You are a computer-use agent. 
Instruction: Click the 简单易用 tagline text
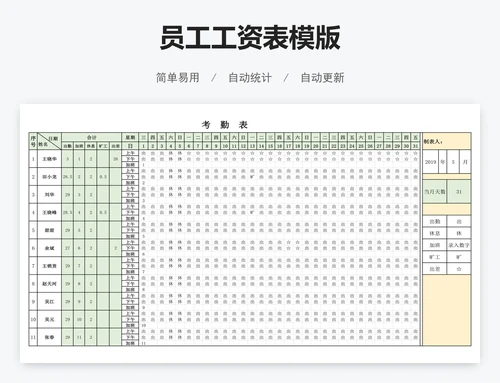point(178,78)
